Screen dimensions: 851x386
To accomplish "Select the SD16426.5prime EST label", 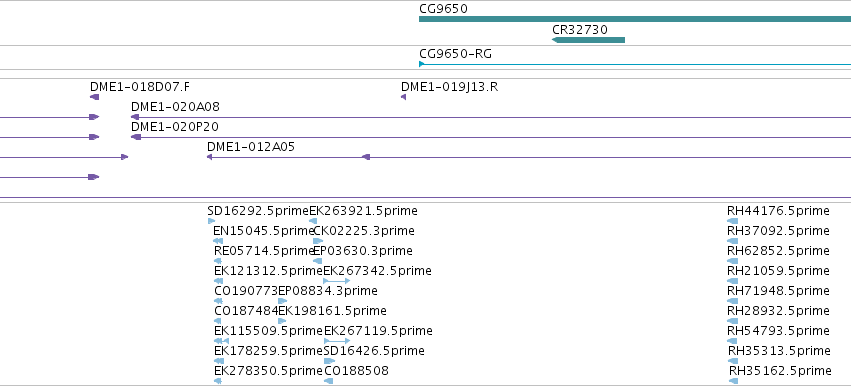I will [374, 351].
